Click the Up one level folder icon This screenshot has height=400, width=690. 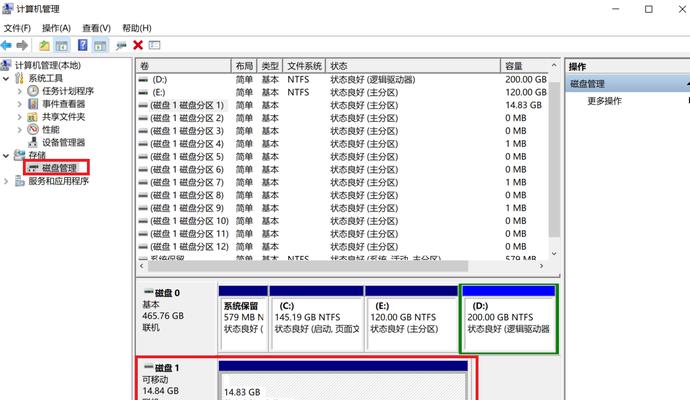tap(44, 45)
